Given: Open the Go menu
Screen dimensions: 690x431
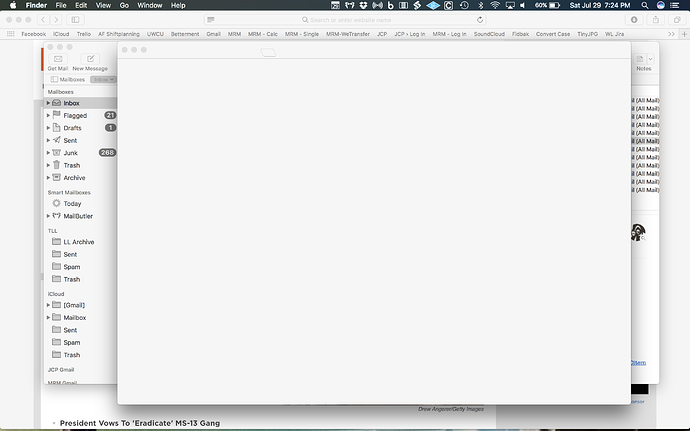Looking at the screenshot, I should pos(125,5).
